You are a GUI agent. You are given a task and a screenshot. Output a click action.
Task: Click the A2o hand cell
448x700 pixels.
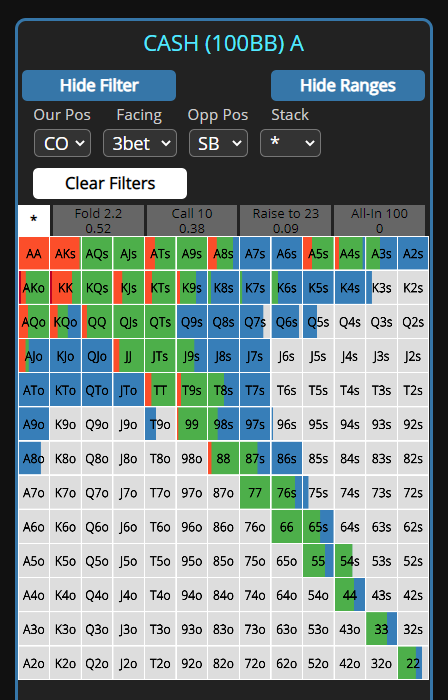click(34, 663)
